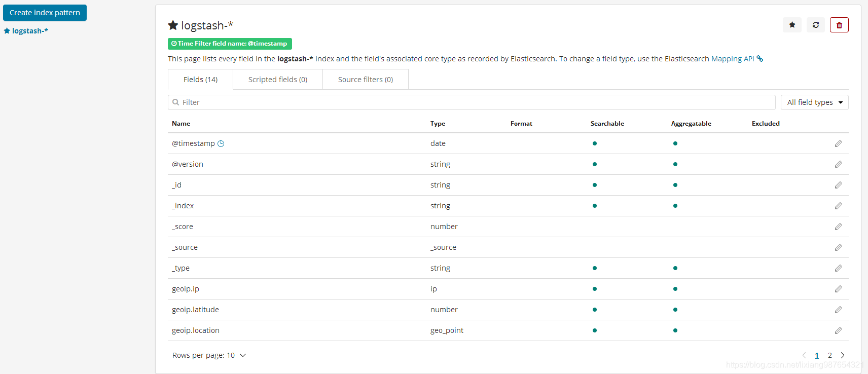
Task: Go to next page arrow
Action: [x=843, y=355]
